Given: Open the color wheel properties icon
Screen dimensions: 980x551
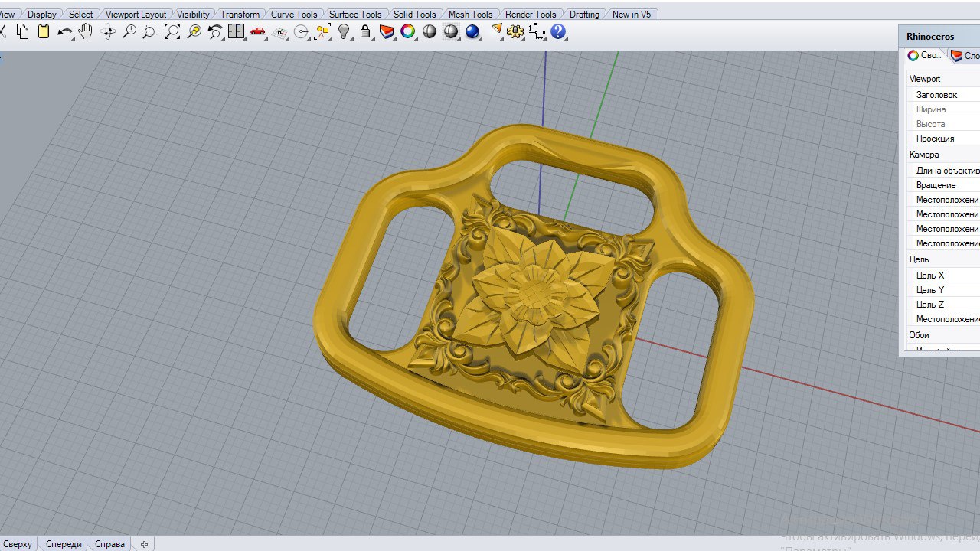Looking at the screenshot, I should [408, 32].
